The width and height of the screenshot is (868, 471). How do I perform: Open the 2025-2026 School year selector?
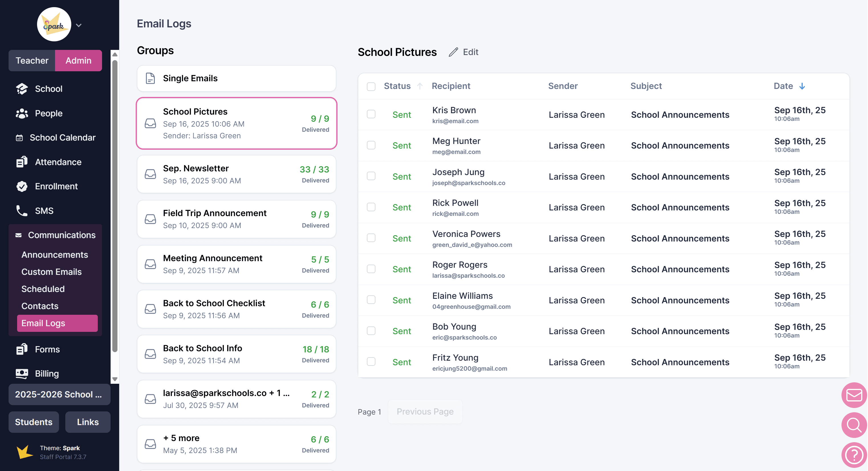coord(59,394)
